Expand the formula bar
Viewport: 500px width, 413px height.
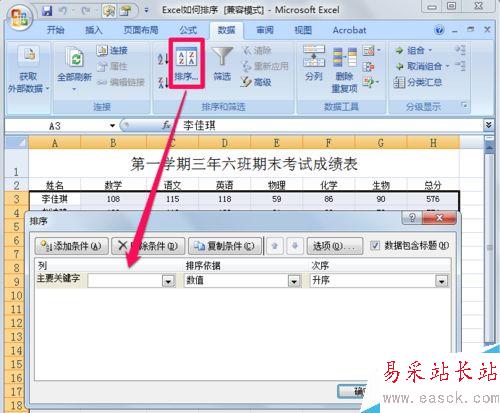tap(488, 125)
